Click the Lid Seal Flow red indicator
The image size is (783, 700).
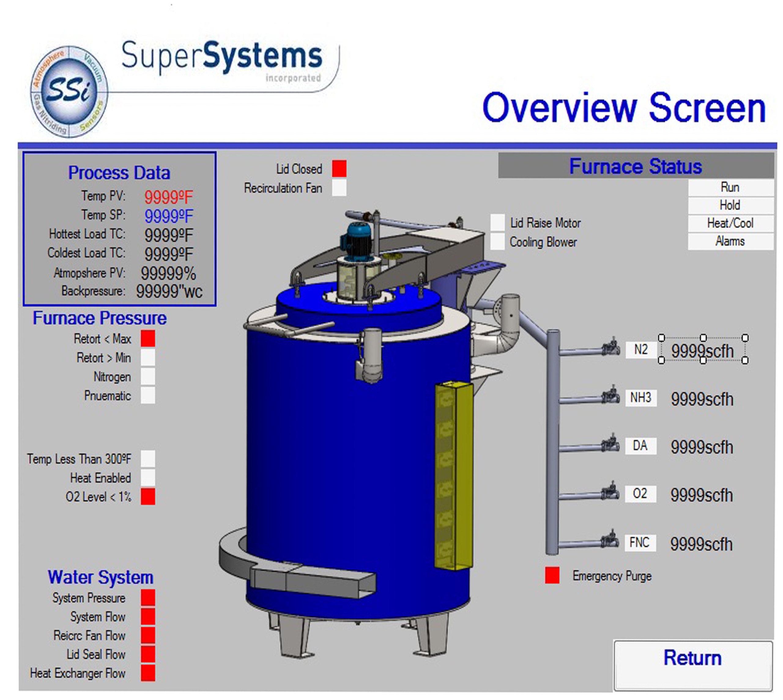click(x=148, y=654)
